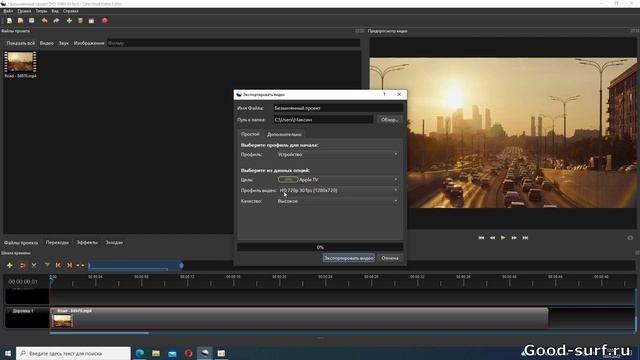Viewport: 640px width, 360px height.
Task: Click the green plus Import Files icon
Action: (x=69, y=20)
